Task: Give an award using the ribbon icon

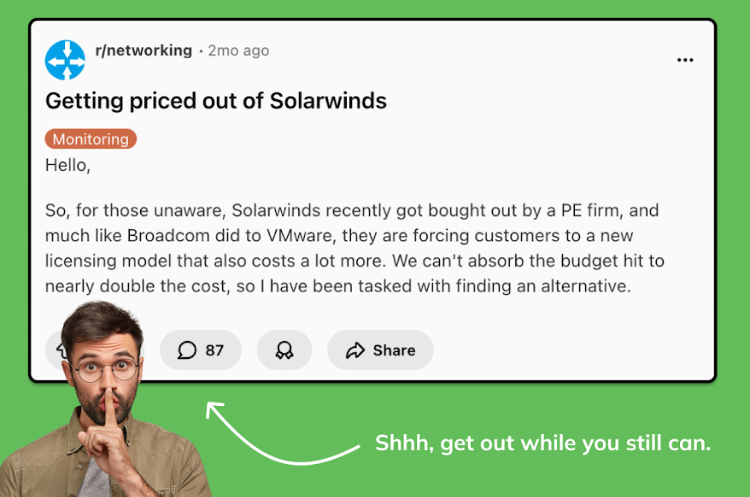Action: click(284, 350)
